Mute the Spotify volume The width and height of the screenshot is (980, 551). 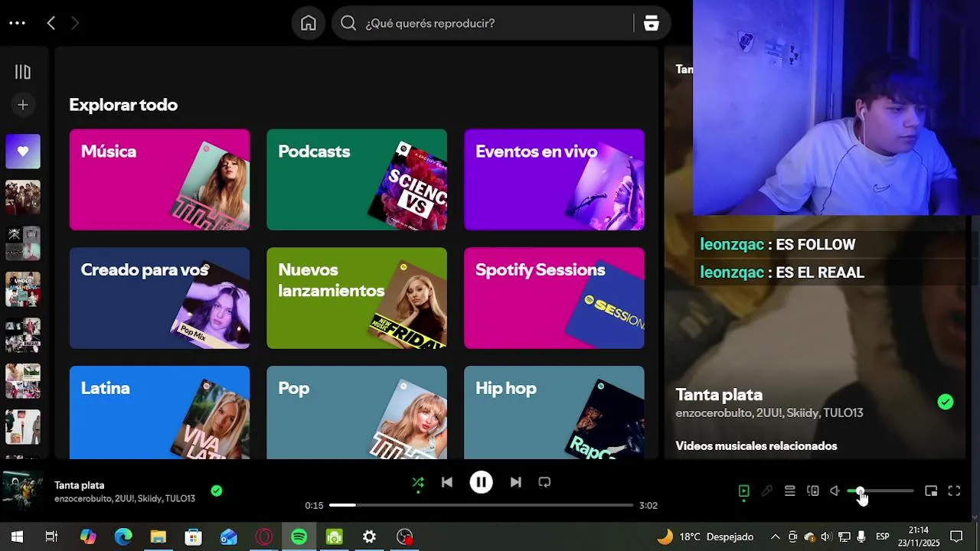pos(835,491)
